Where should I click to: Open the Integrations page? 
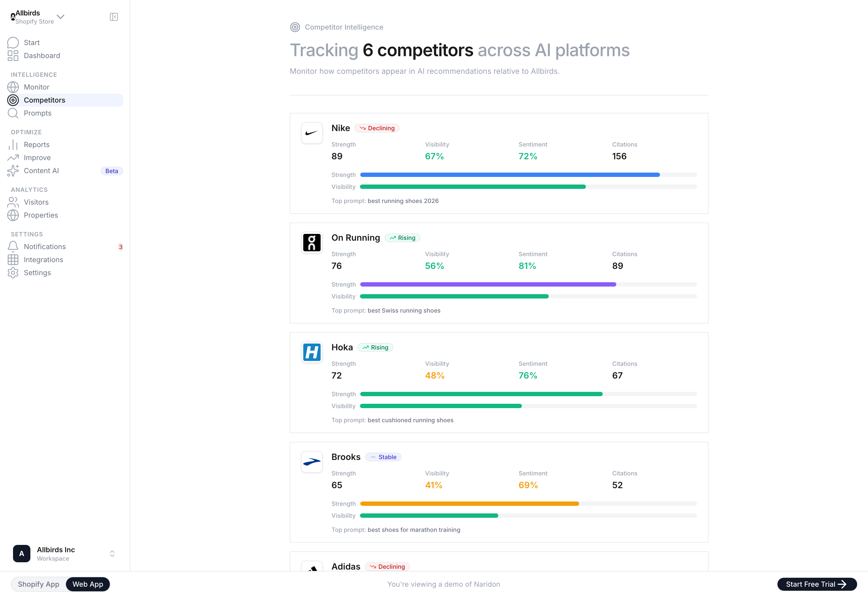pyautogui.click(x=65, y=260)
